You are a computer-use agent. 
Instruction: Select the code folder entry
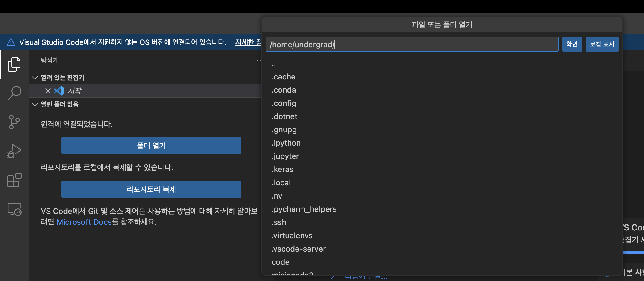point(442,262)
